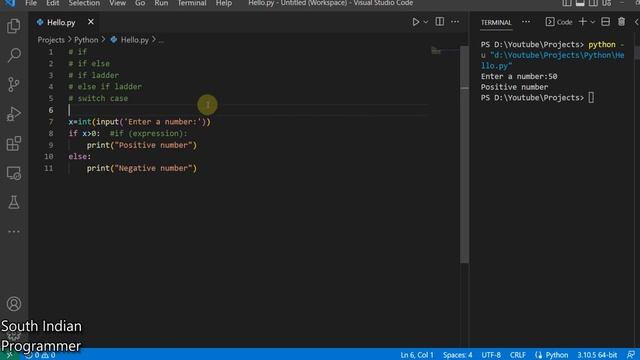Run Python file with play button

[415, 22]
